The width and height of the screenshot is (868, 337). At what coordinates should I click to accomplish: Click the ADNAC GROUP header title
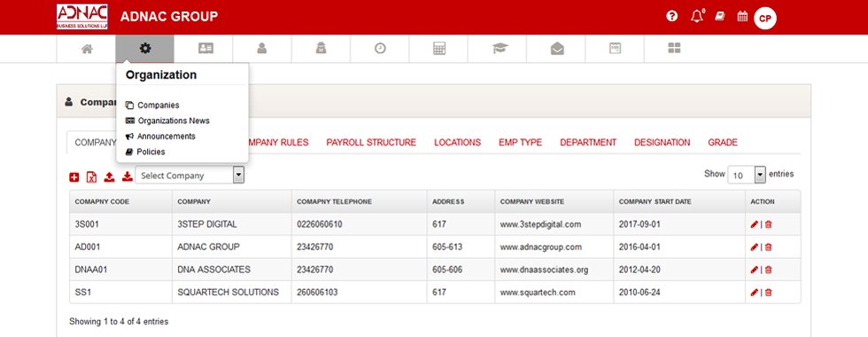click(x=169, y=17)
